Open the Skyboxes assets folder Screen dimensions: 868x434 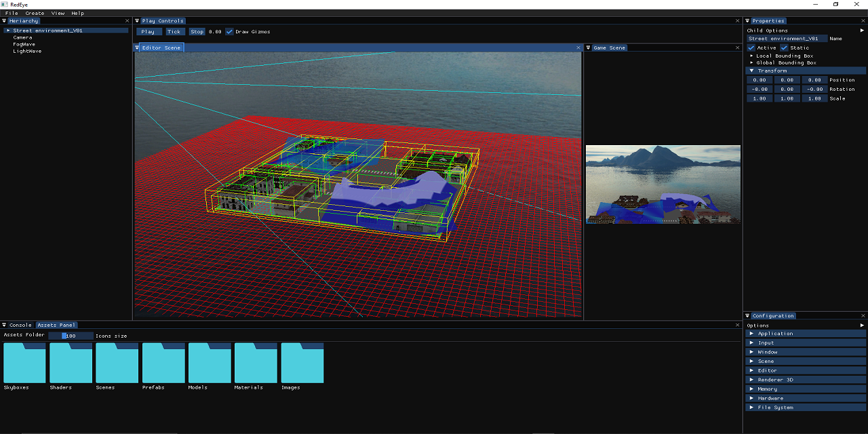pyautogui.click(x=24, y=364)
